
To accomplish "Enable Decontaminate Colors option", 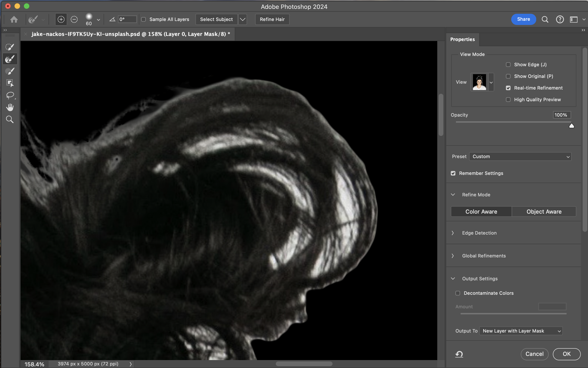I will (x=458, y=293).
